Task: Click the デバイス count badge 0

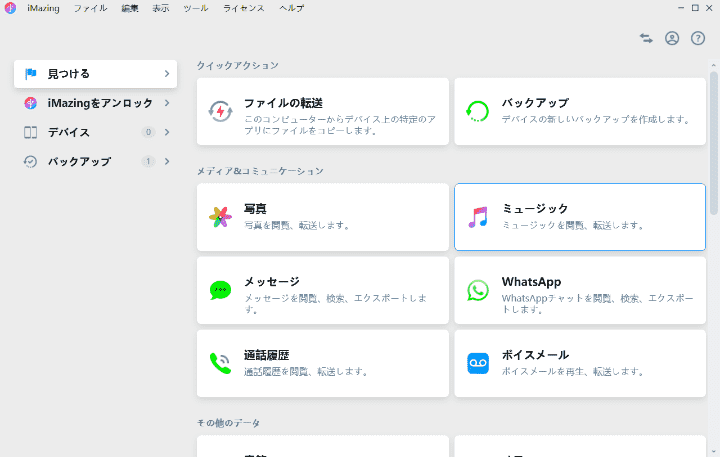Action: (x=148, y=132)
